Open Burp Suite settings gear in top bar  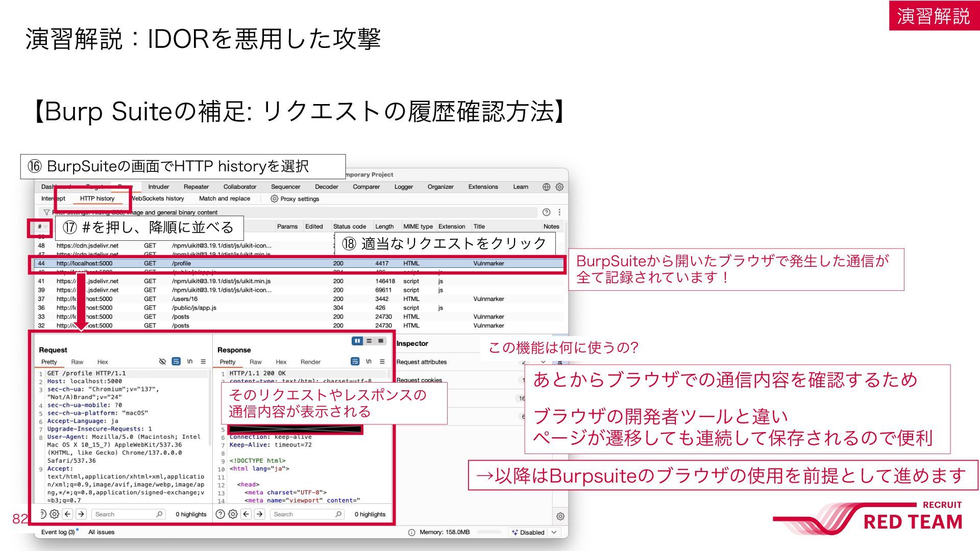(x=559, y=187)
